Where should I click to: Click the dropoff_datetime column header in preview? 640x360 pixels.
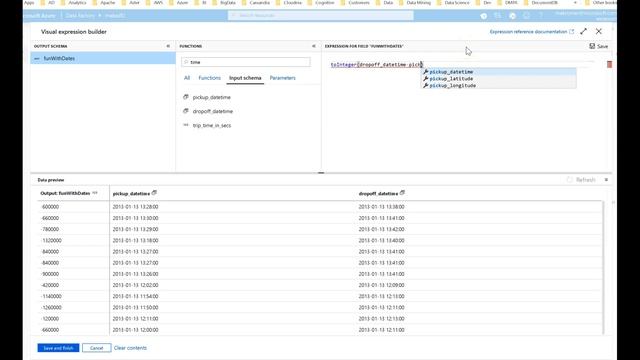(378, 193)
